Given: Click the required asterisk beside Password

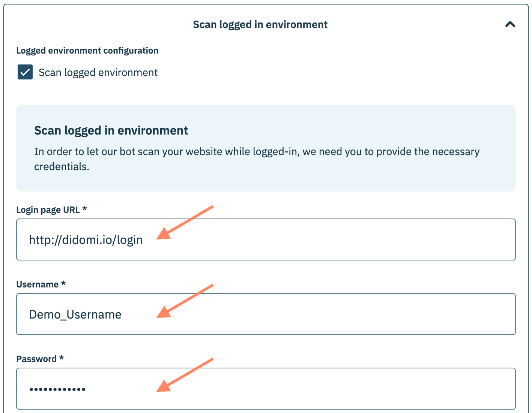Looking at the screenshot, I should 62,358.
